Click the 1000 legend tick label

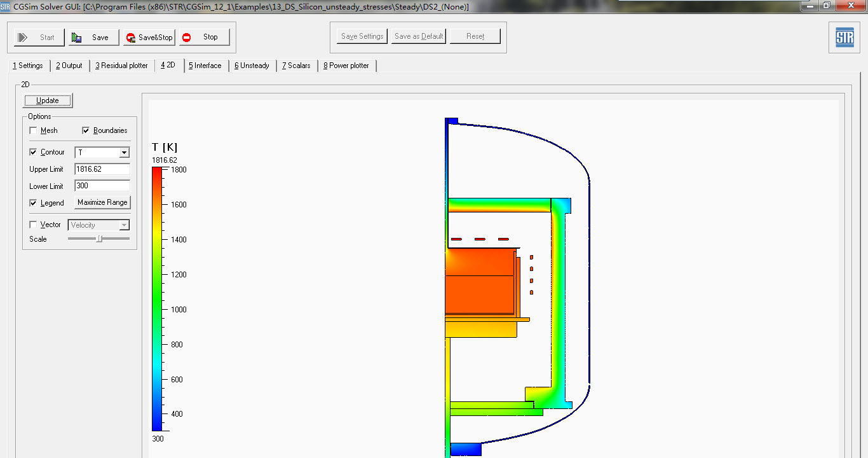click(x=178, y=310)
